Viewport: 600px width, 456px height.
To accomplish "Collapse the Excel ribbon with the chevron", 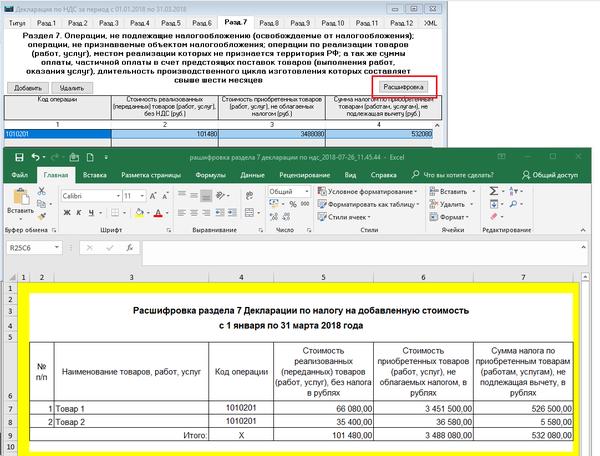I will click(583, 230).
